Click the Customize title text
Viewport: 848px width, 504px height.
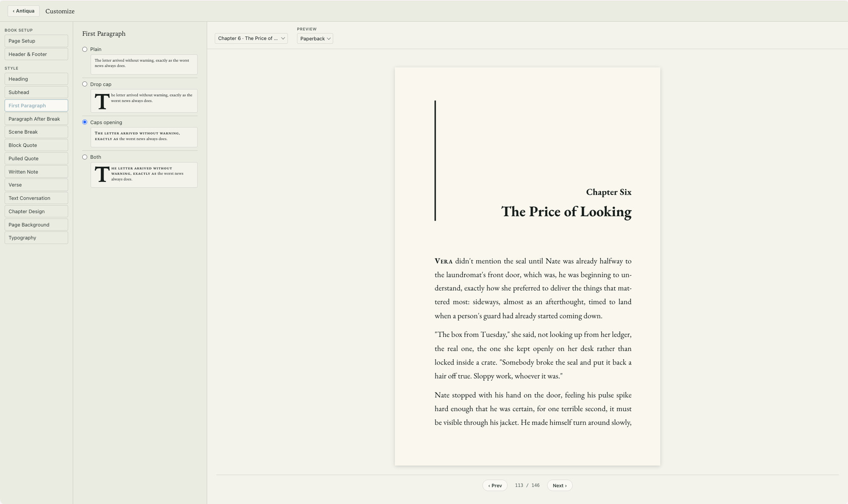tap(60, 11)
